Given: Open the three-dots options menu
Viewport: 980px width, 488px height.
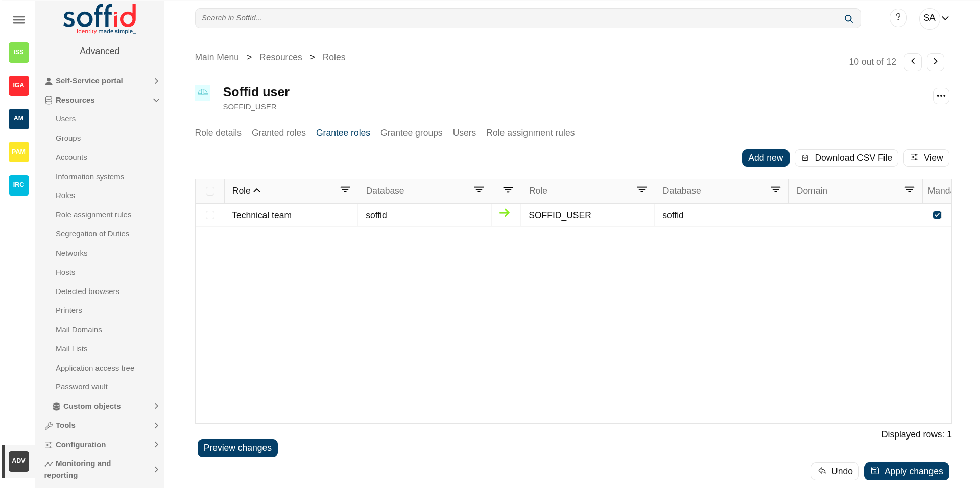Looking at the screenshot, I should pos(941,96).
